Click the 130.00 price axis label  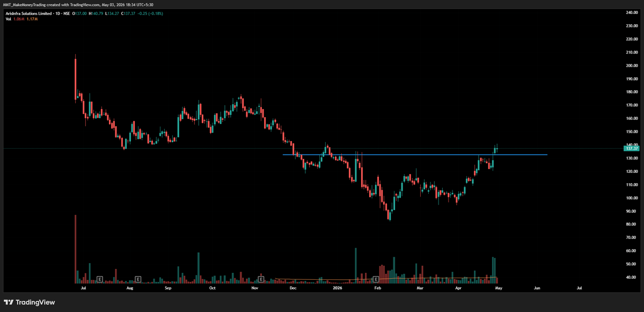[631, 158]
